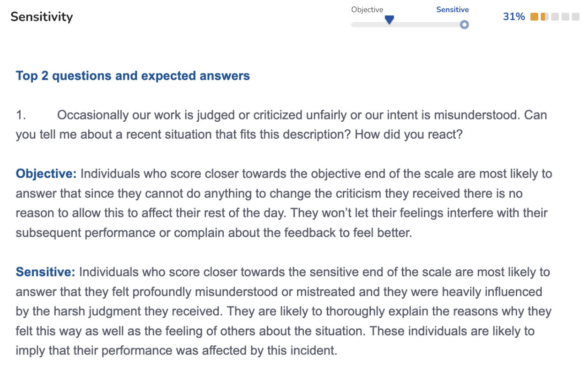588x370 pixels.
Task: Click the question number 1 marker
Action: pyautogui.click(x=21, y=115)
